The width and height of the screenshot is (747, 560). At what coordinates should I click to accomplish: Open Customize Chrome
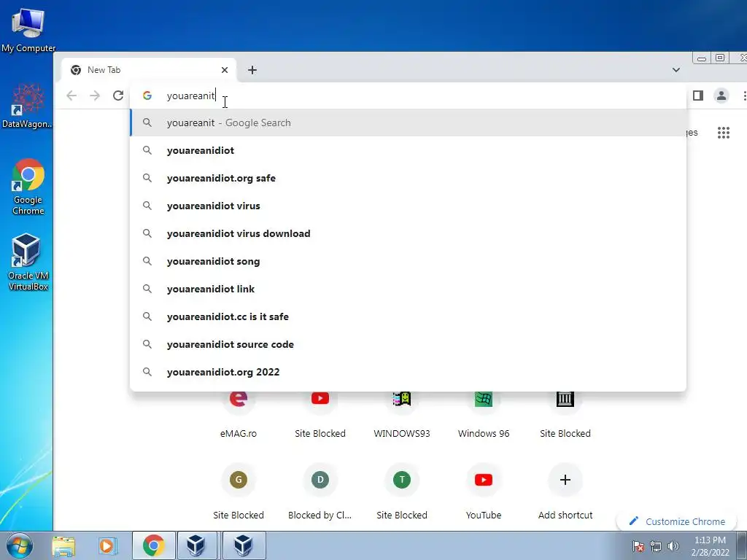[x=677, y=521]
